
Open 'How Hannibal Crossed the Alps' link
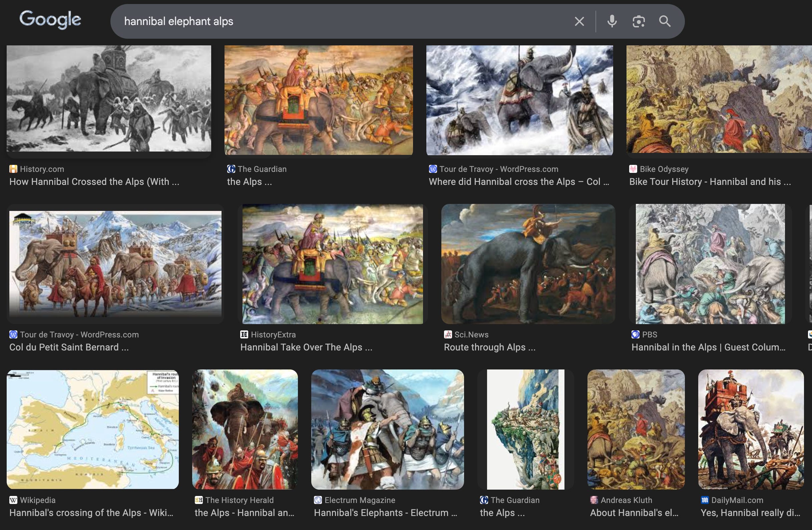(94, 182)
